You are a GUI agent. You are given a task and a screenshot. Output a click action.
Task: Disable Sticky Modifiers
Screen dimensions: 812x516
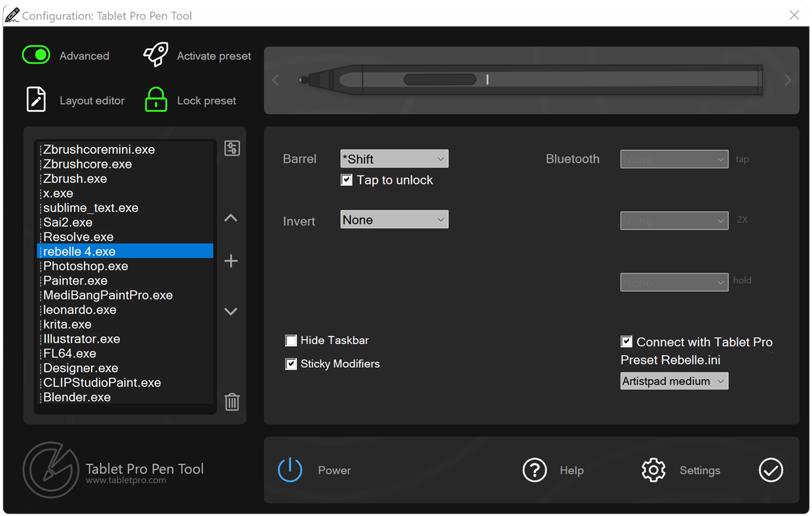pos(291,363)
